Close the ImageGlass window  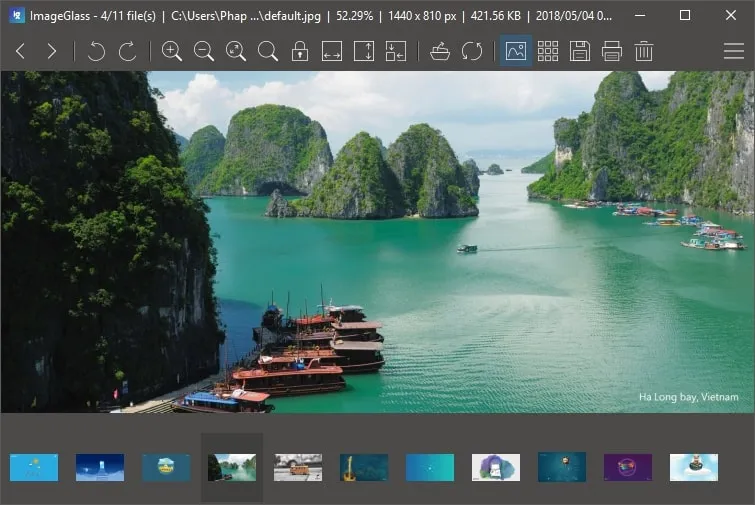pyautogui.click(x=730, y=15)
